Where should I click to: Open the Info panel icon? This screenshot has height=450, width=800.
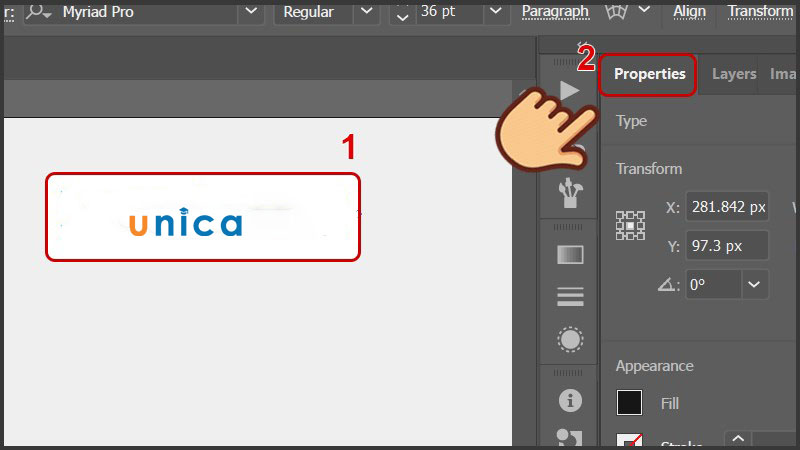570,401
